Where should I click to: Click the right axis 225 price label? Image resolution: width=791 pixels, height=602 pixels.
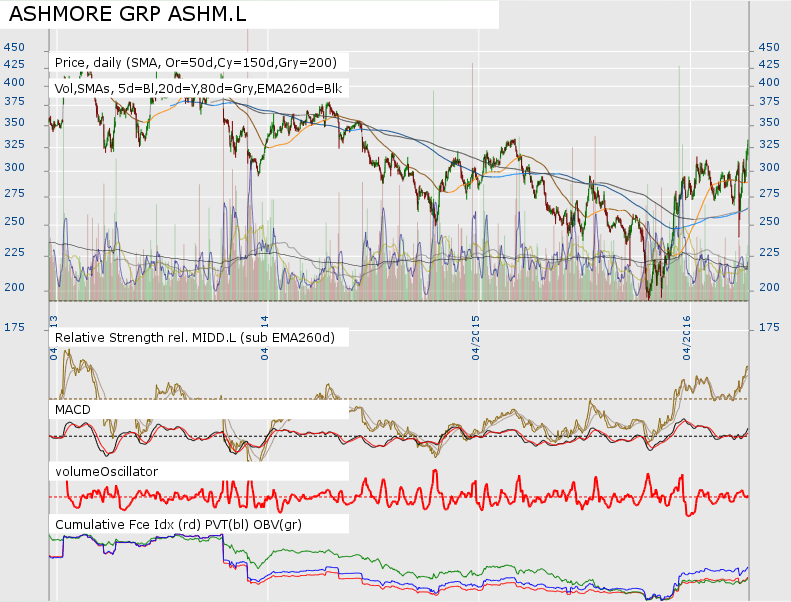pos(769,252)
